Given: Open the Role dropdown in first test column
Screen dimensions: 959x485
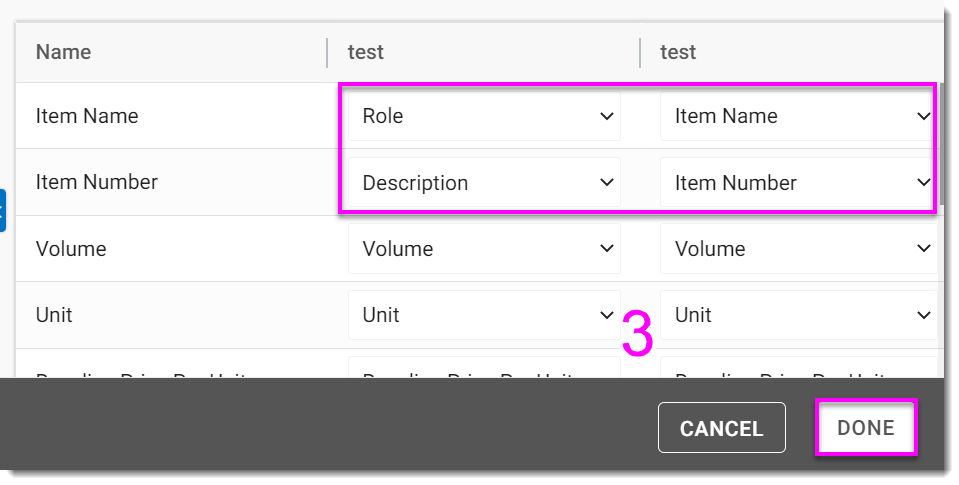Looking at the screenshot, I should pos(484,116).
